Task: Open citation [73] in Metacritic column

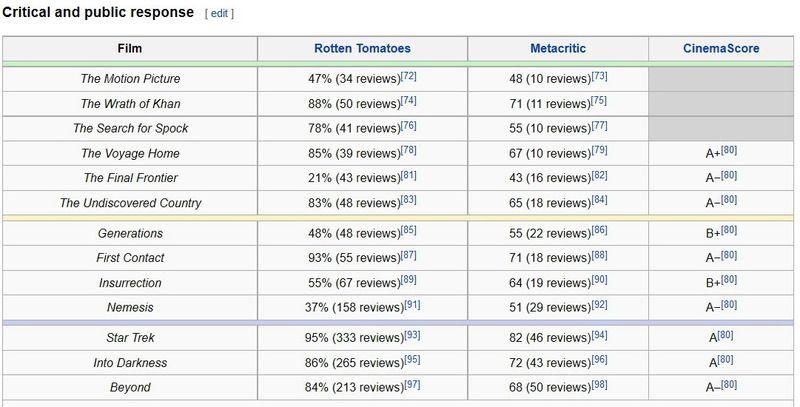Action: (599, 76)
